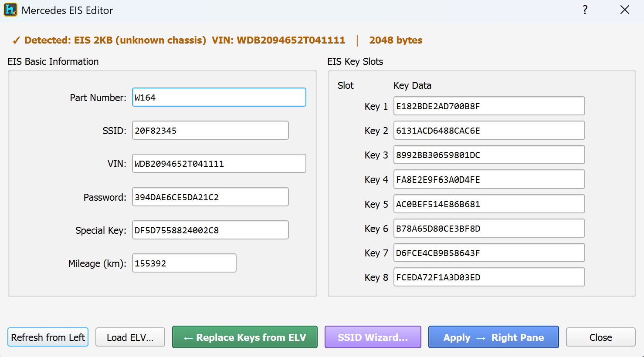Edit Key 8 data field
Screen dimensions: 644x357
489,277
